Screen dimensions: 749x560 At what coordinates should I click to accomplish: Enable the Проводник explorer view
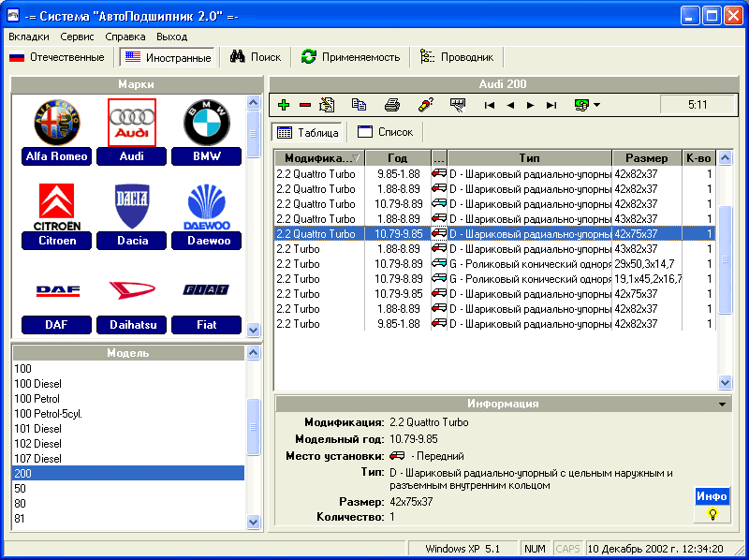tap(463, 57)
